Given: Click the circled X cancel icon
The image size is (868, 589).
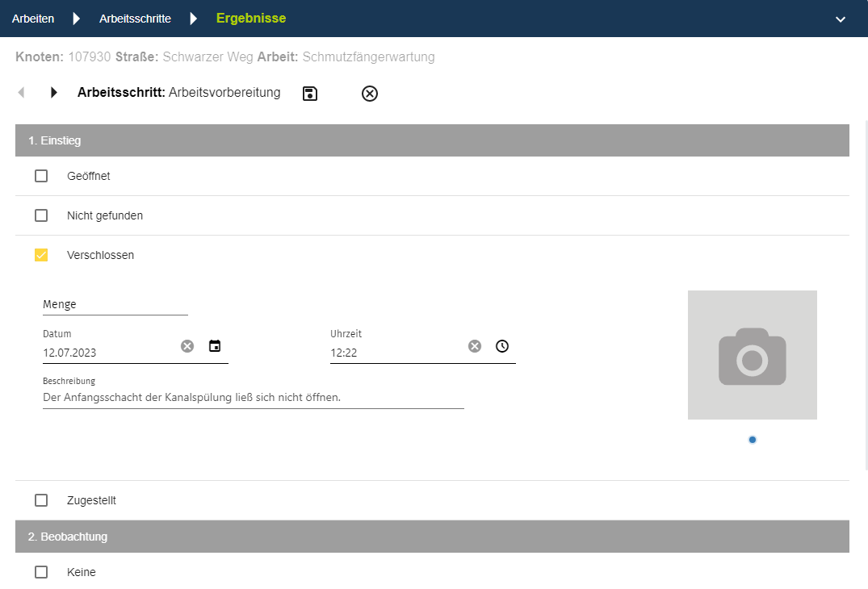Looking at the screenshot, I should (x=370, y=94).
